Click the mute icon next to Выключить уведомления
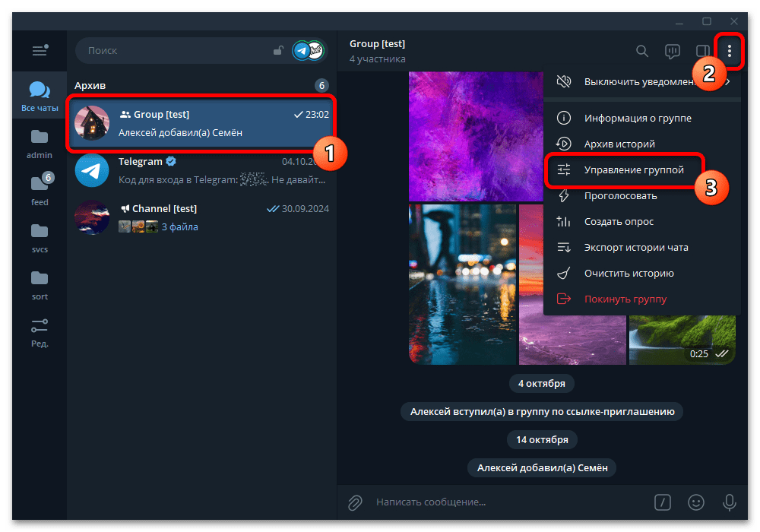Image resolution: width=760 pixels, height=532 pixels. [564, 81]
